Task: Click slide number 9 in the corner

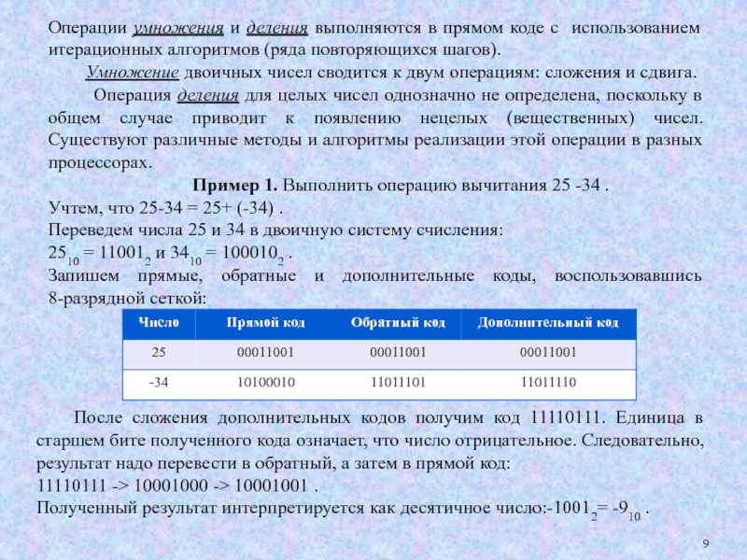Action: pos(705,544)
